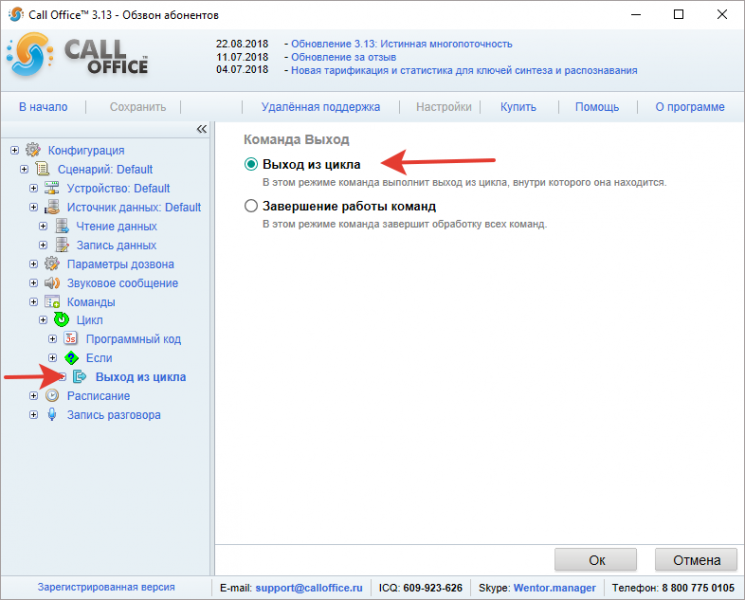This screenshot has height=600, width=745.
Task: Click the Сценарий: Default scroll icon
Action: 42,169
